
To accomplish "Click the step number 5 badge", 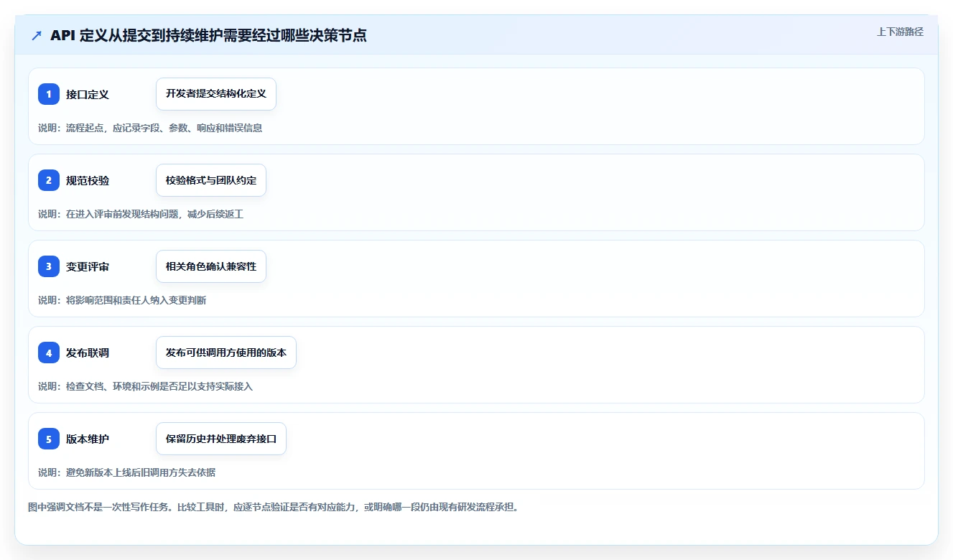I will click(49, 439).
